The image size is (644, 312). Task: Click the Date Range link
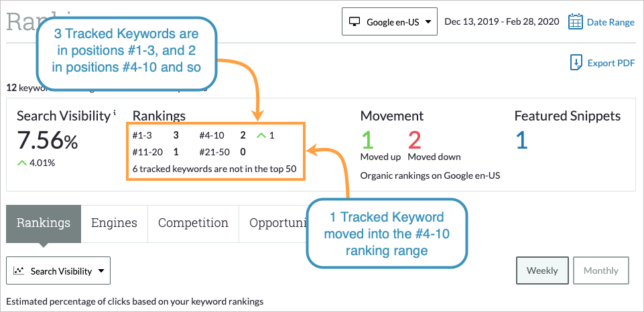click(610, 22)
